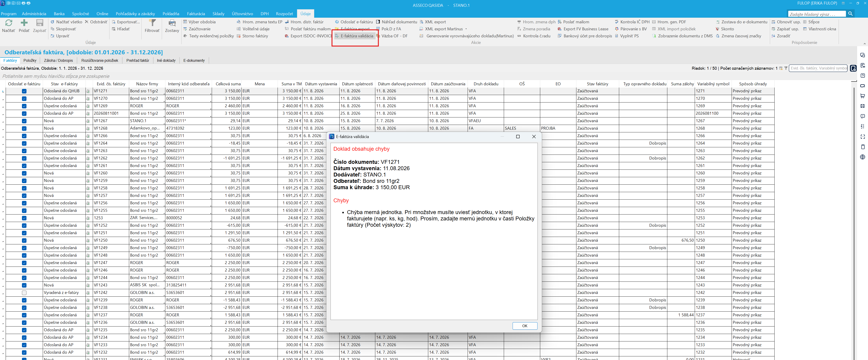Click Párovanie s BV action
Screen dimensions: 868x360
tap(631, 29)
